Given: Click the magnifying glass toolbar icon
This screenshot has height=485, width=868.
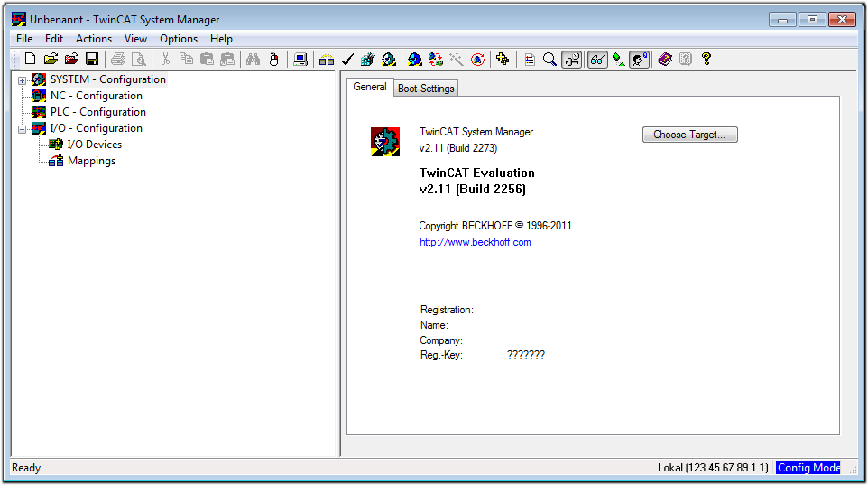Looking at the screenshot, I should [549, 60].
